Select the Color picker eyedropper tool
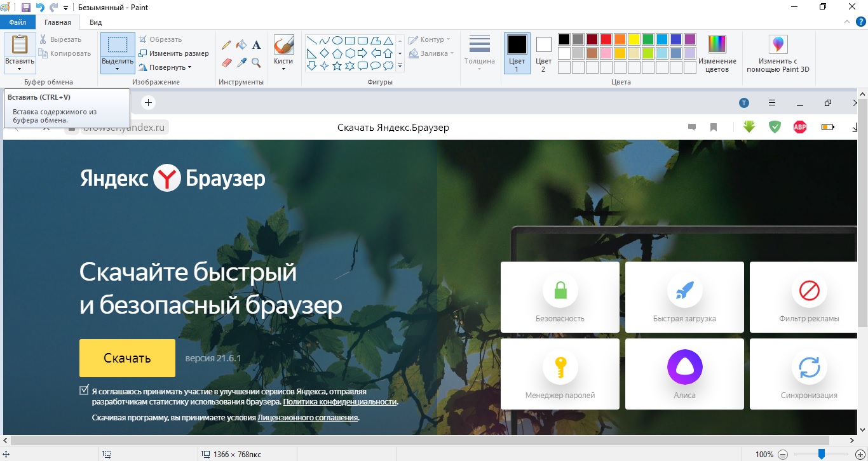 click(x=241, y=62)
